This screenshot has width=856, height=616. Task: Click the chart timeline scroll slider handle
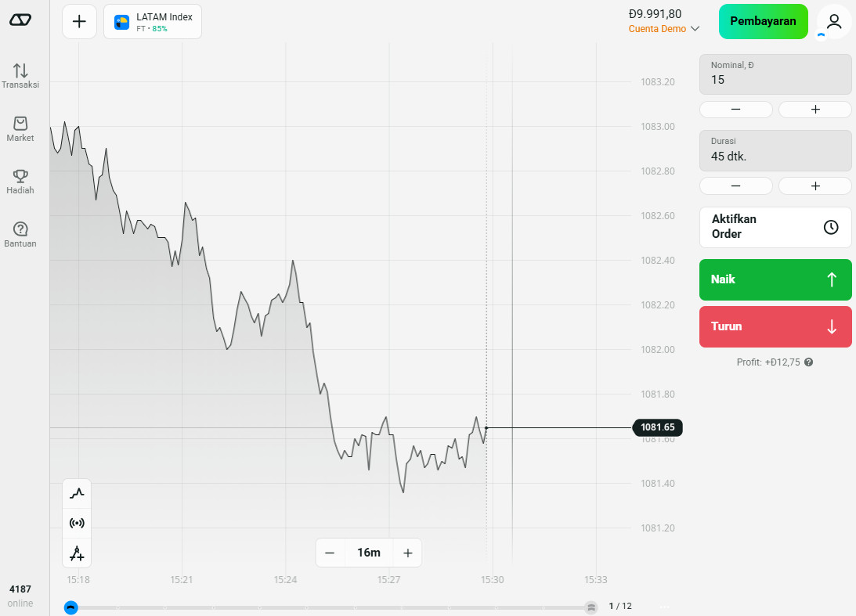click(x=71, y=607)
